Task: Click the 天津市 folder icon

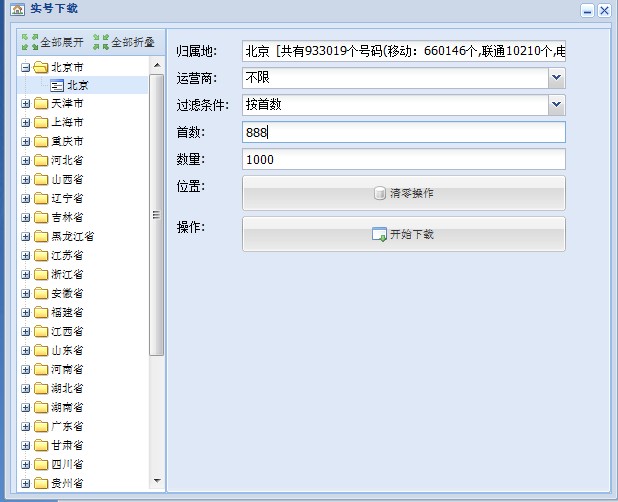Action: [41, 104]
